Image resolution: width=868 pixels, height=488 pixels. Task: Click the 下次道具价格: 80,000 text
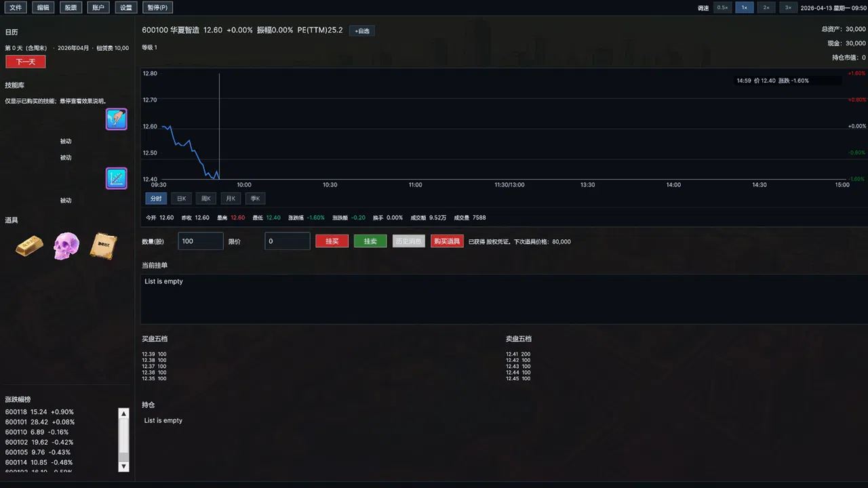(542, 241)
